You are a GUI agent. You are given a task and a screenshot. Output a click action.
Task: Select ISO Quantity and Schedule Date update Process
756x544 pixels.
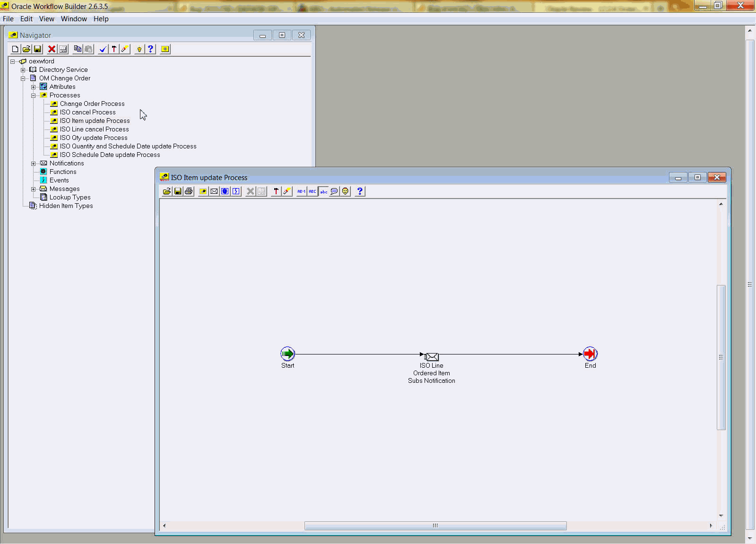click(128, 147)
